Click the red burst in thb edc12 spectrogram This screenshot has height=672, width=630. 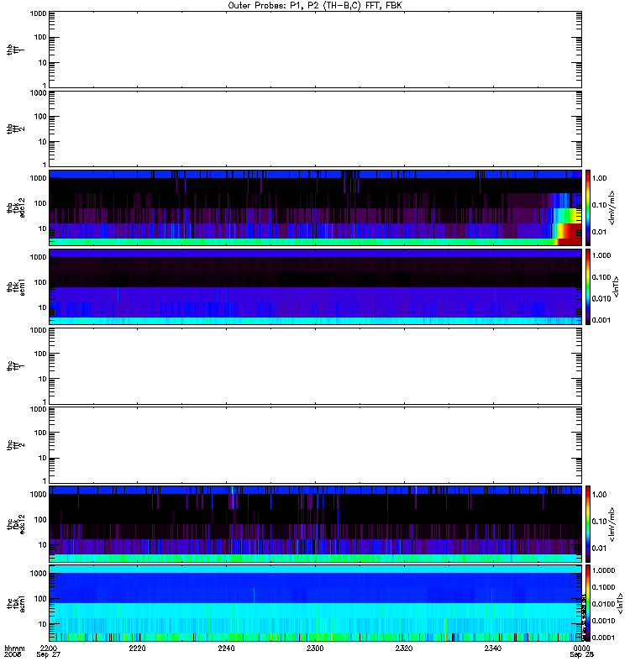[x=570, y=235]
